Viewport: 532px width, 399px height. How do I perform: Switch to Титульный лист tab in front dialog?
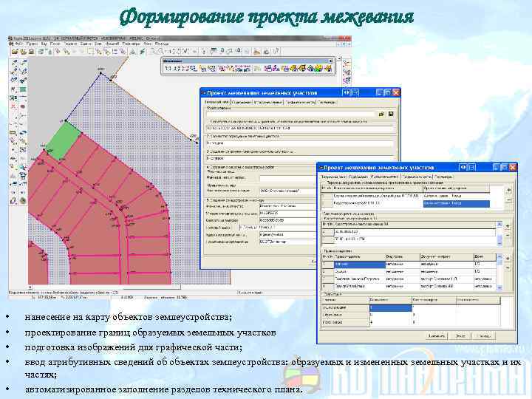(333, 177)
